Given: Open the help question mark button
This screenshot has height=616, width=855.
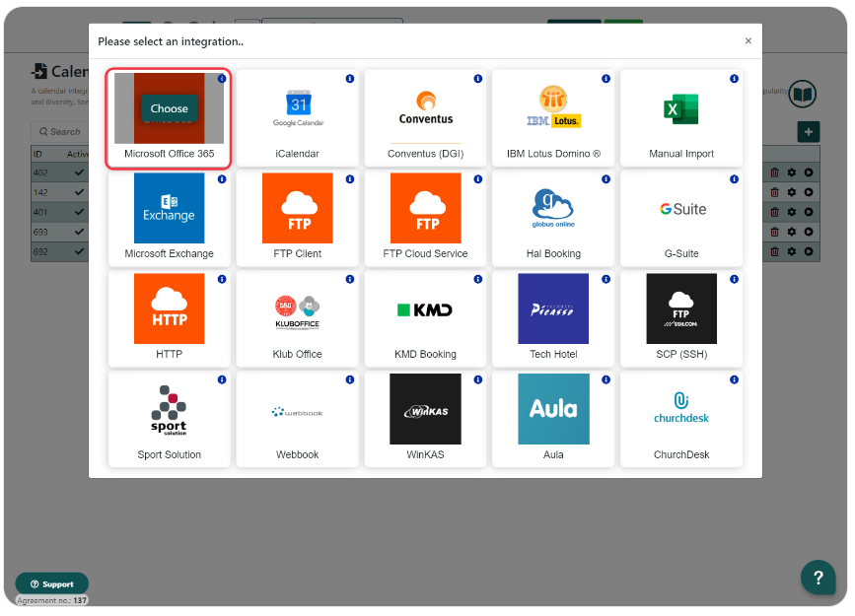Looking at the screenshot, I should click(x=818, y=578).
